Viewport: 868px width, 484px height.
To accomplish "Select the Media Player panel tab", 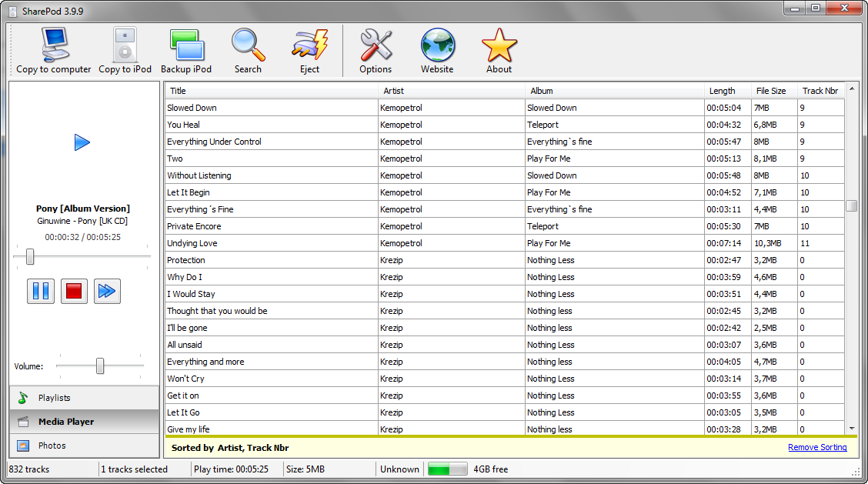I will click(84, 422).
